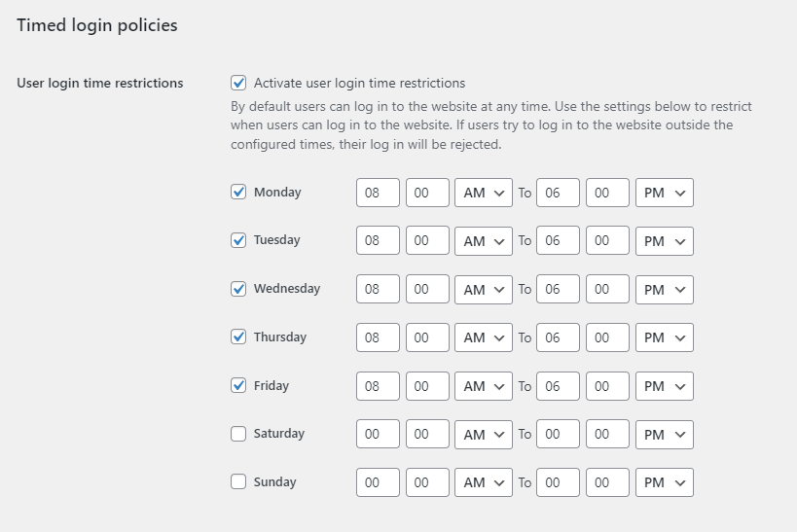797x532 pixels.
Task: Open Monday start AM/PM dropdown
Action: 484,193
